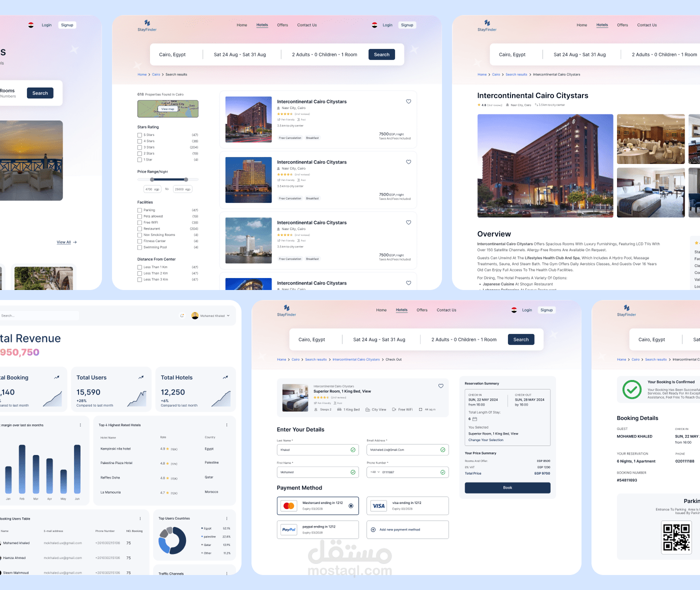The image size is (700, 590).
Task: Open Hotels tab in search results page
Action: click(x=262, y=25)
